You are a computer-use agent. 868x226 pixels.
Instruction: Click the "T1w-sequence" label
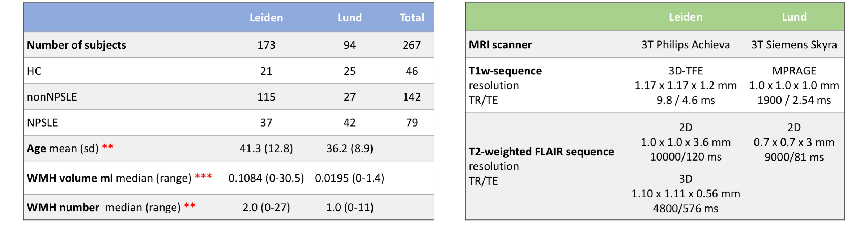pyautogui.click(x=505, y=71)
